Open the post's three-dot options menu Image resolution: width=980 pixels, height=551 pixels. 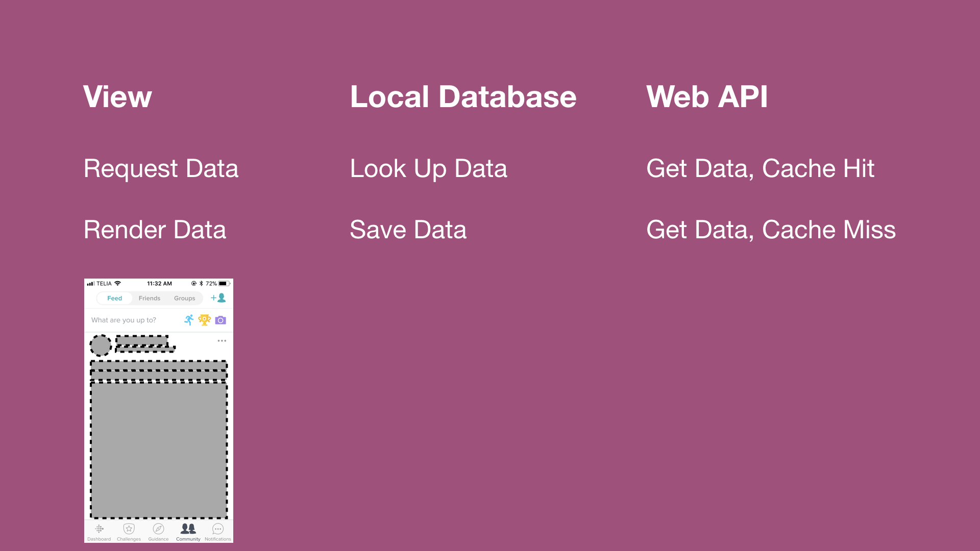[x=222, y=341]
